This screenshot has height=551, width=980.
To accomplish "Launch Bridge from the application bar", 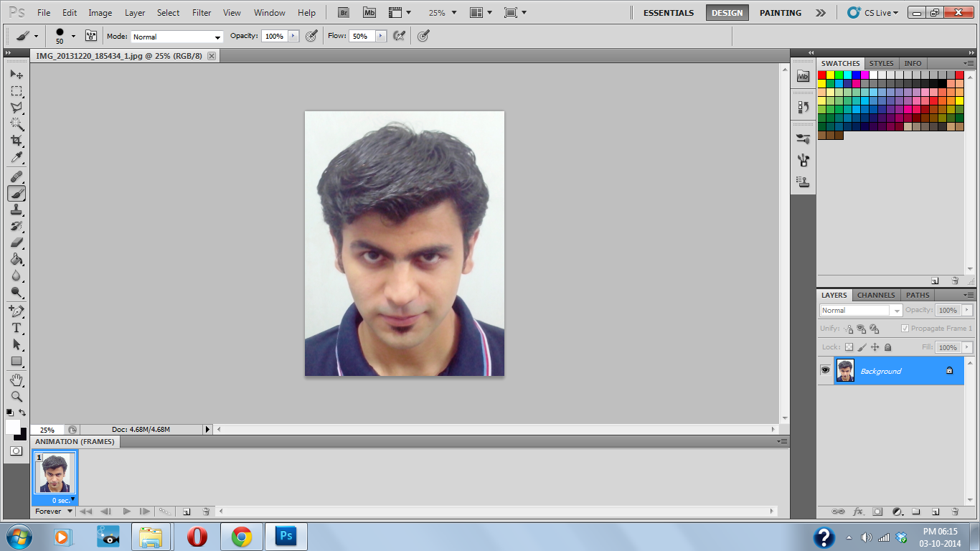I will [x=344, y=13].
